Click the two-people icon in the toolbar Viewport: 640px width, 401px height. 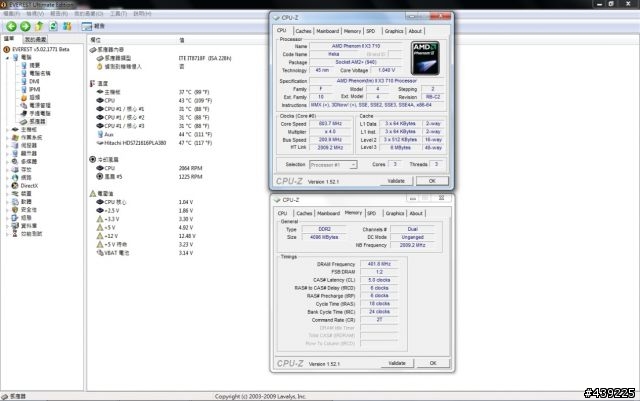[67, 27]
